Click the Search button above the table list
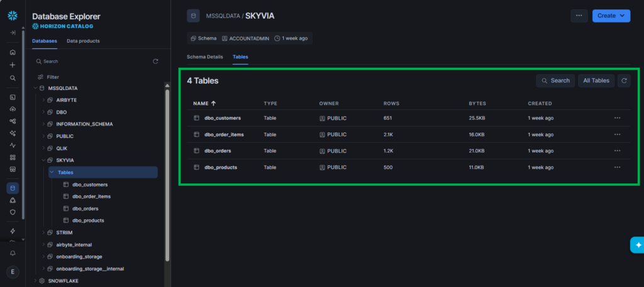Viewport: 644px width, 287px height. click(x=555, y=81)
